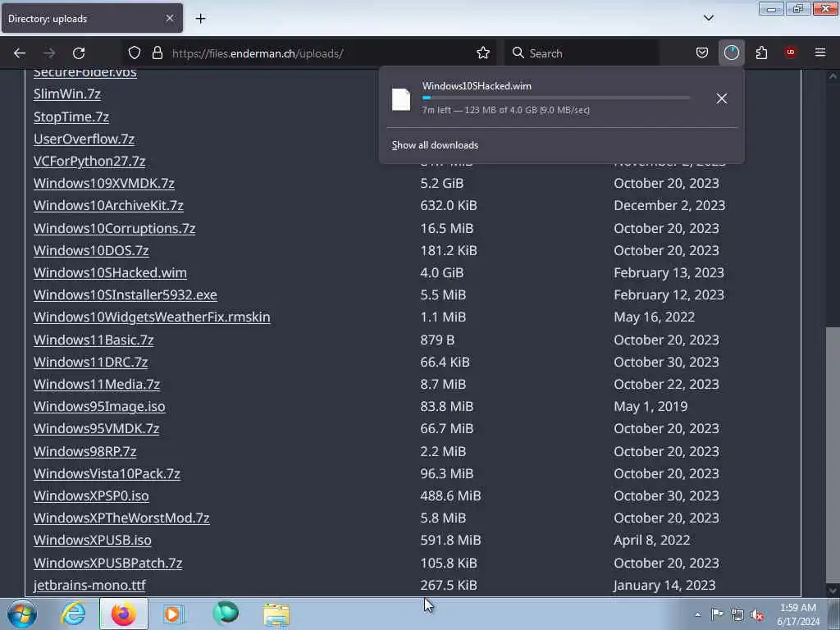
Task: Click the forward navigation arrow
Action: click(x=49, y=53)
